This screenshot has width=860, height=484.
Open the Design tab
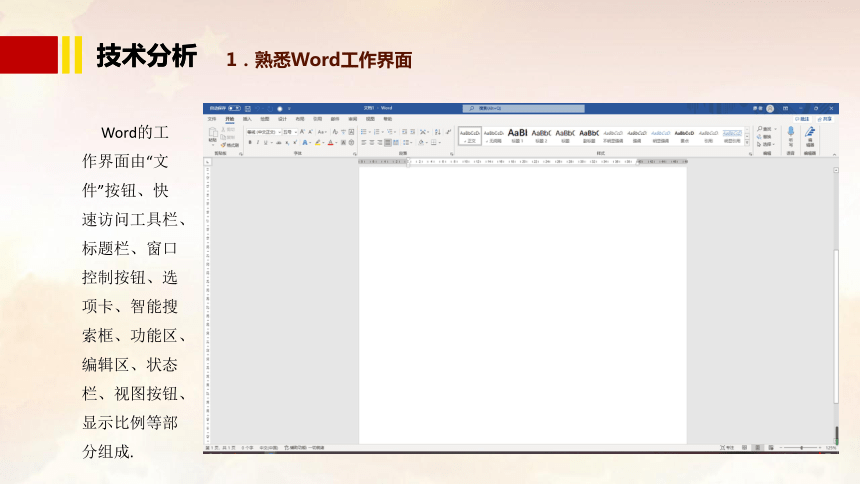pos(282,119)
